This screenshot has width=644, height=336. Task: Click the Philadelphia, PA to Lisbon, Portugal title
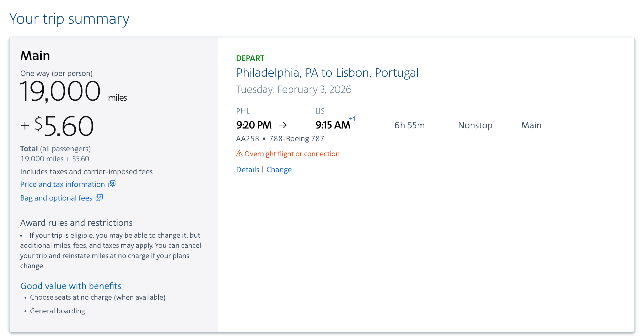click(327, 73)
